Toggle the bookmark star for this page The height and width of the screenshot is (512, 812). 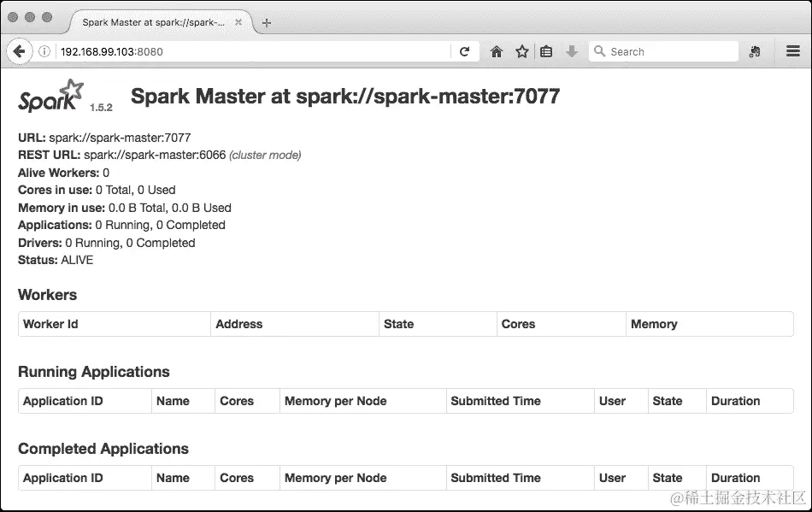click(521, 51)
